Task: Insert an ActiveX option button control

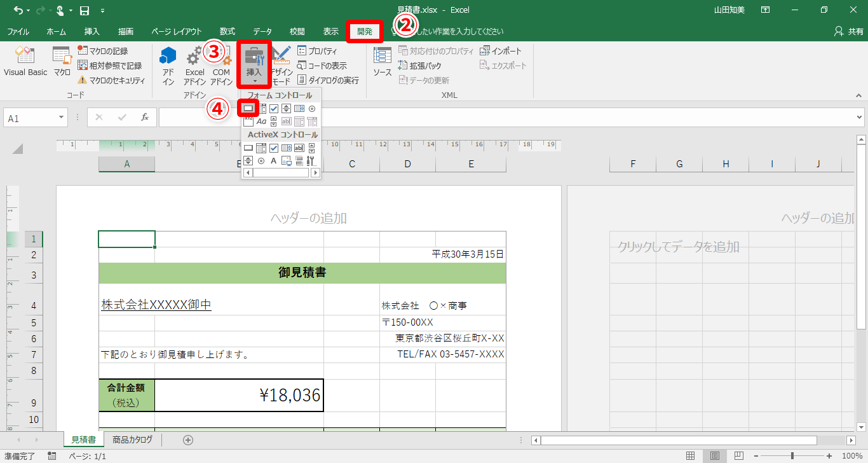Action: tap(261, 161)
